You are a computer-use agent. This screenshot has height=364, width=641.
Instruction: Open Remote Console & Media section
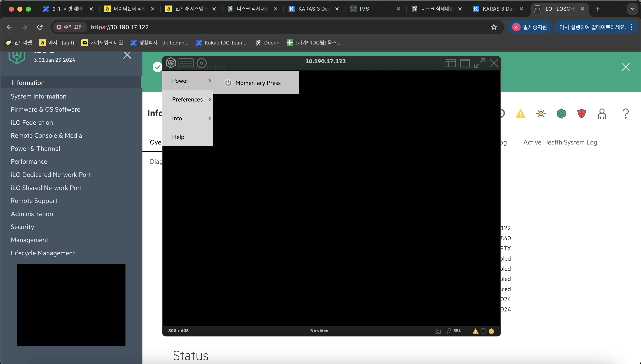tap(46, 136)
